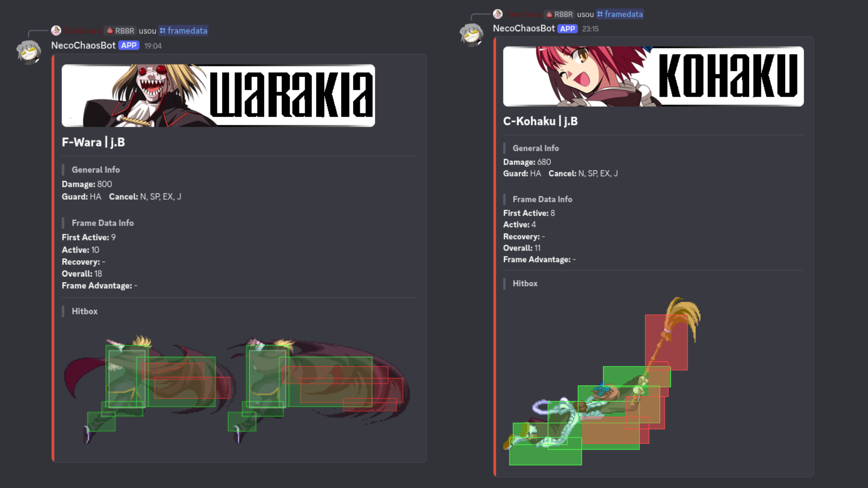The width and height of the screenshot is (868, 488).
Task: Click 'Cancel: N, SP, EX, J' in Warakia embed
Action: 145,197
